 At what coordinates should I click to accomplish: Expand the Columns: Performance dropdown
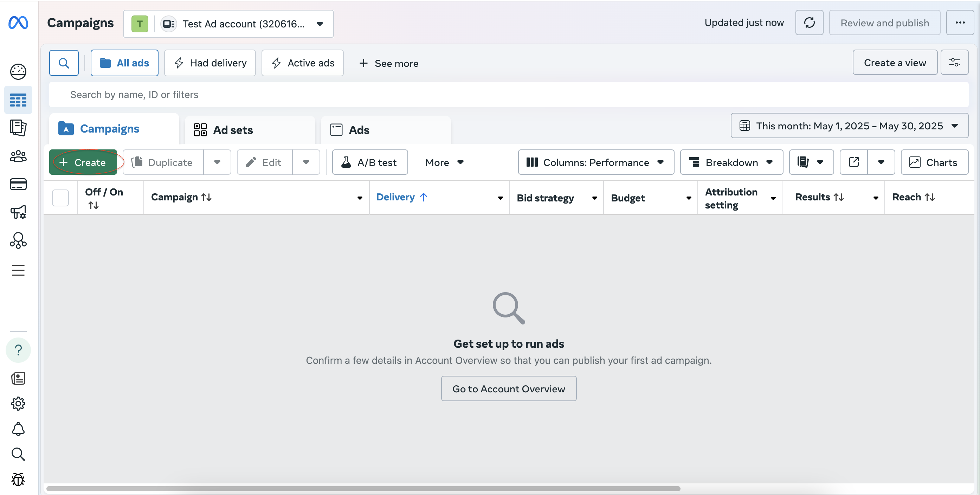point(596,162)
